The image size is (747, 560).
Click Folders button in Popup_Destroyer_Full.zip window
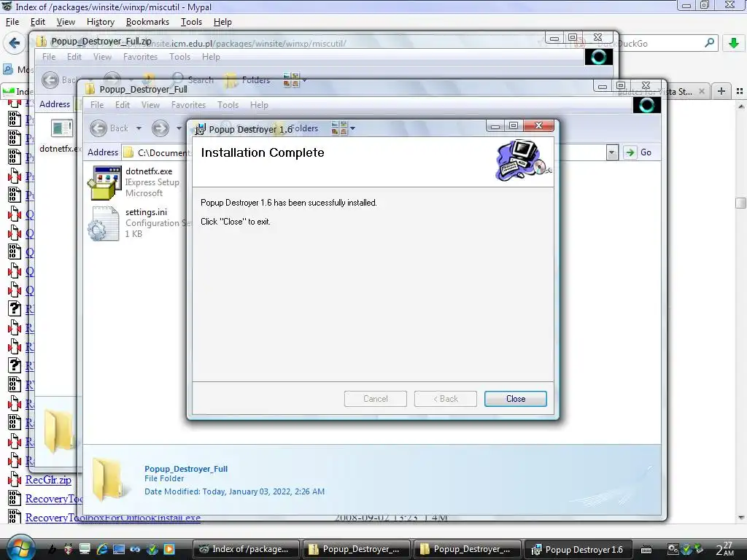click(x=248, y=80)
